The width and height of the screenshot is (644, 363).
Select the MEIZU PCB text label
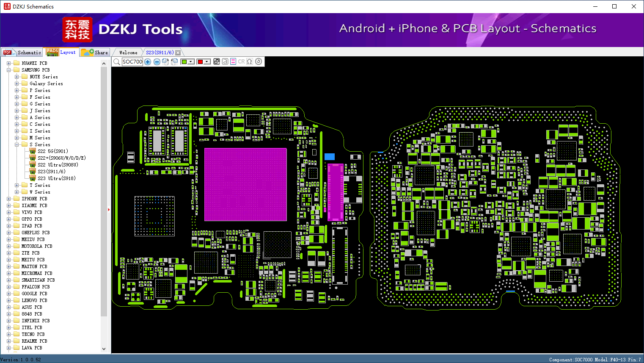33,239
